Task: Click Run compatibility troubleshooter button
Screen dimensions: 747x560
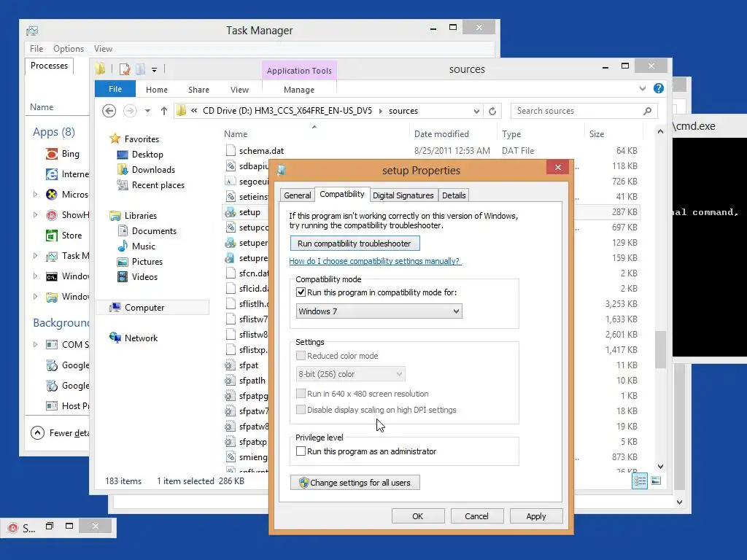Action: 355,244
